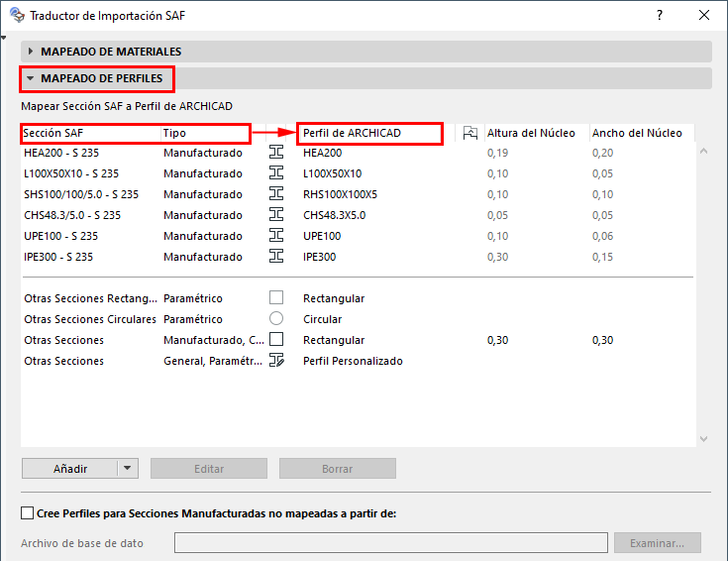Click Tipo cell General, Paramétr...
This screenshot has height=561, width=728.
[x=213, y=361]
